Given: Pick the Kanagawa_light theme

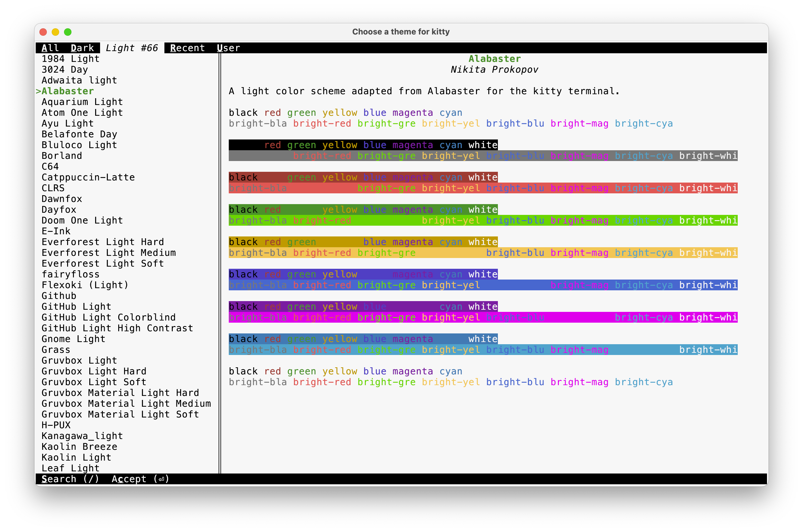Looking at the screenshot, I should [x=82, y=436].
